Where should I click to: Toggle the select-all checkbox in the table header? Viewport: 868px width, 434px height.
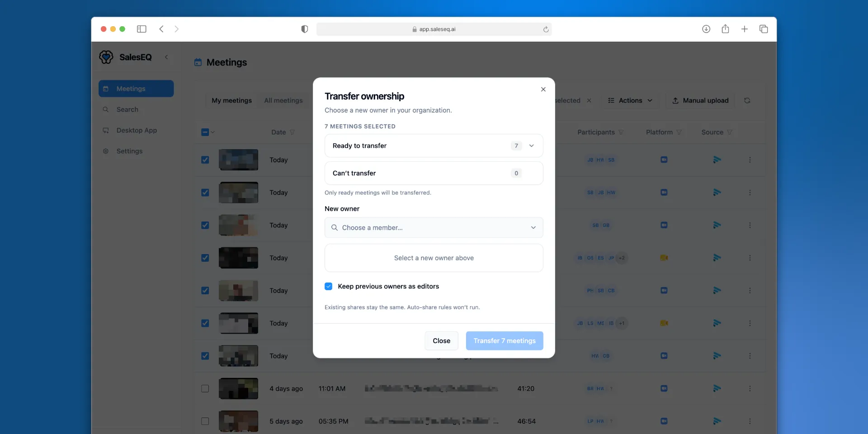pos(205,132)
